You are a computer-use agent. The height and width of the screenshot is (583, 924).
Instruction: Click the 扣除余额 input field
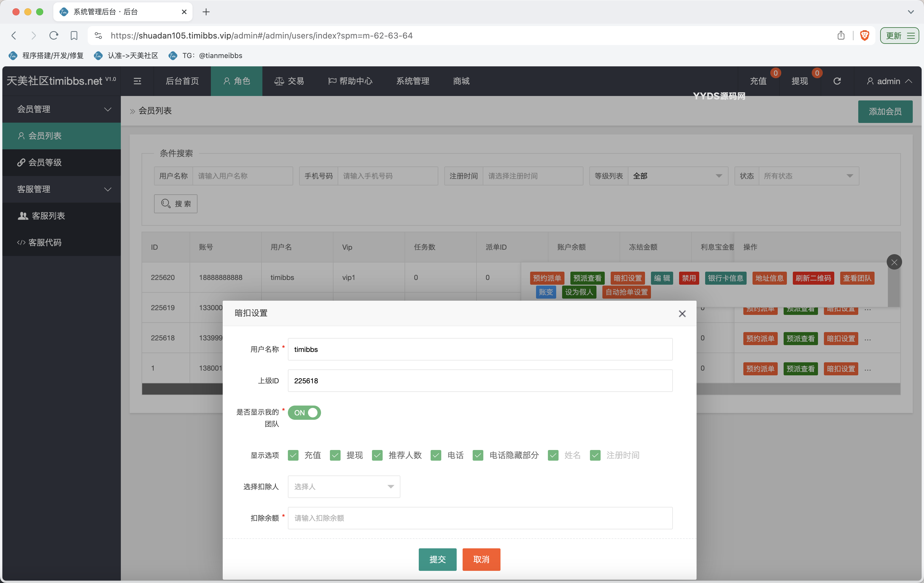[480, 518]
